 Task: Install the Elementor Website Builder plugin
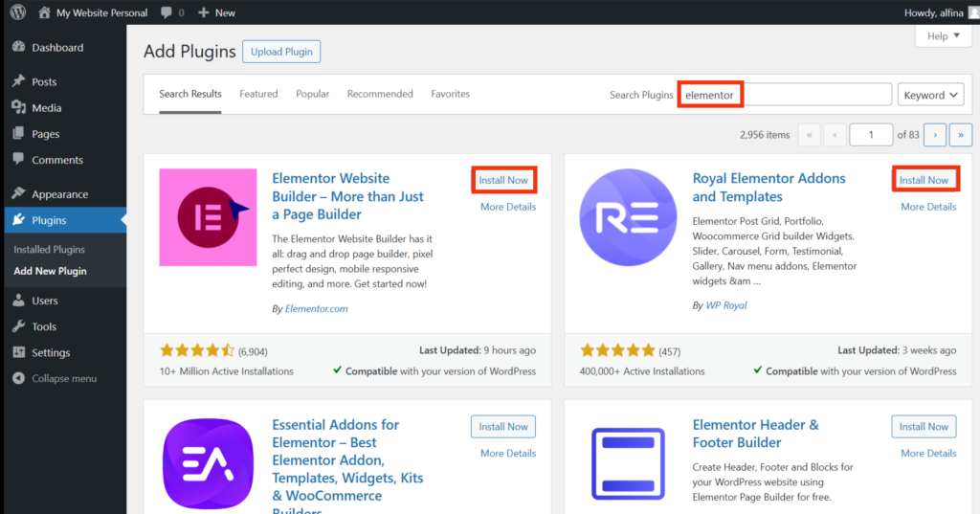tap(503, 180)
